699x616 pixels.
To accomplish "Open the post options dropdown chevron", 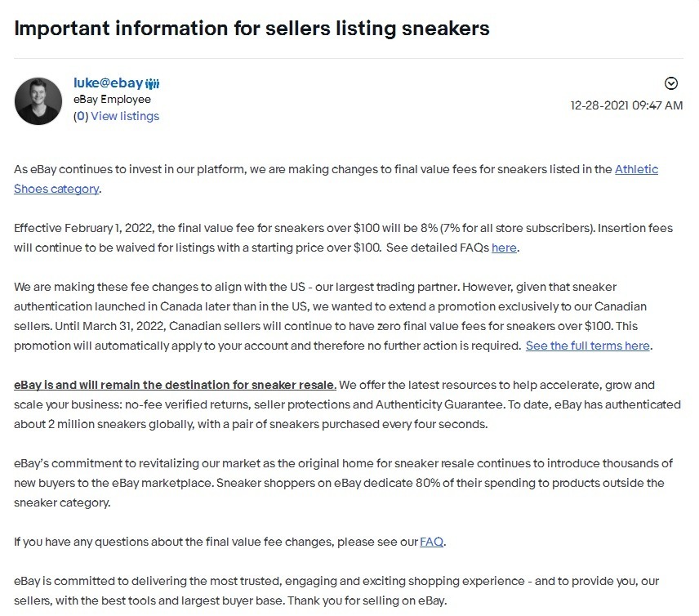I will pos(671,83).
